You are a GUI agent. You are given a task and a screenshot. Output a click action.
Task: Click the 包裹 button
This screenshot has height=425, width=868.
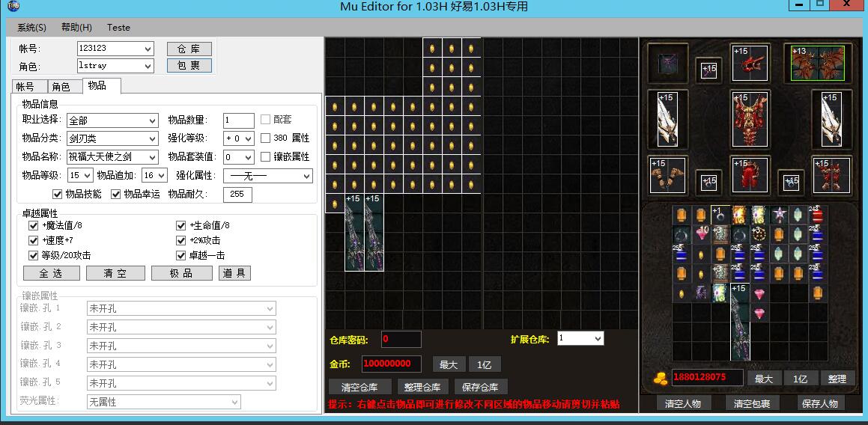point(189,65)
